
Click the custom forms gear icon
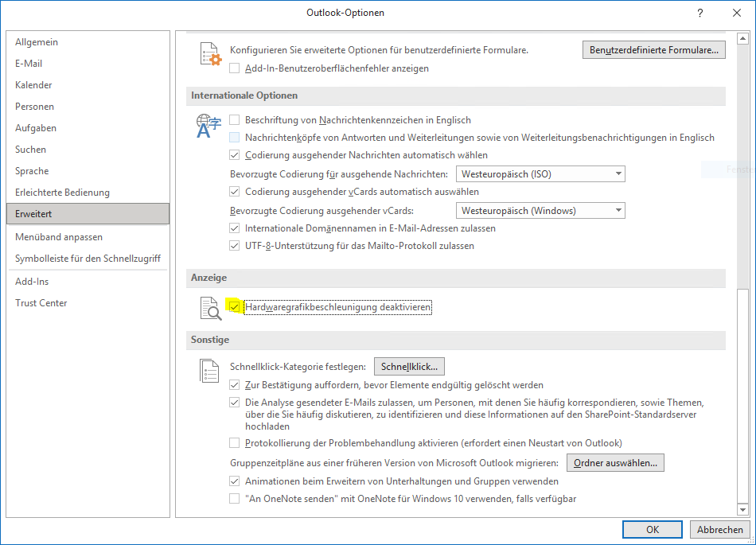click(x=210, y=56)
